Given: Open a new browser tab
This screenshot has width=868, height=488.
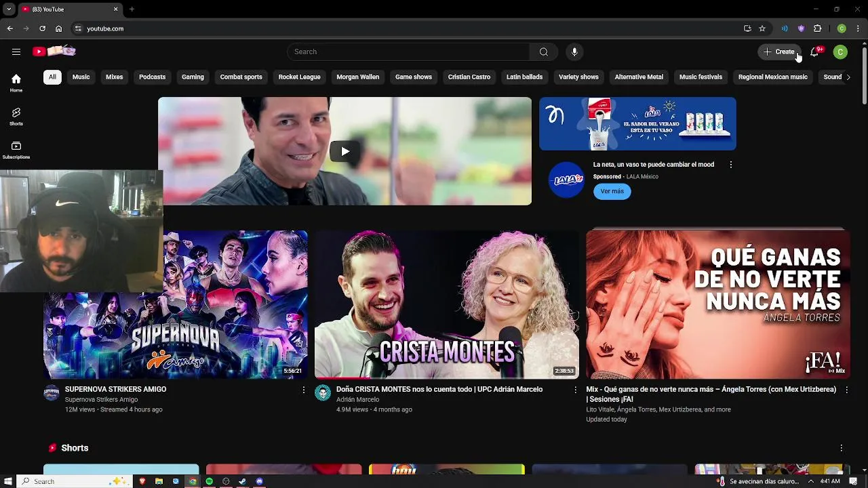Looking at the screenshot, I should click(x=132, y=9).
